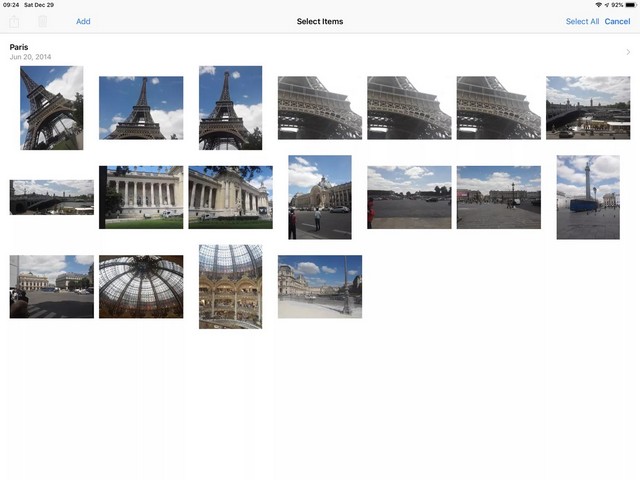Select the tilted Eiffel Tower photo in first row
The height and width of the screenshot is (480, 640).
click(52, 108)
